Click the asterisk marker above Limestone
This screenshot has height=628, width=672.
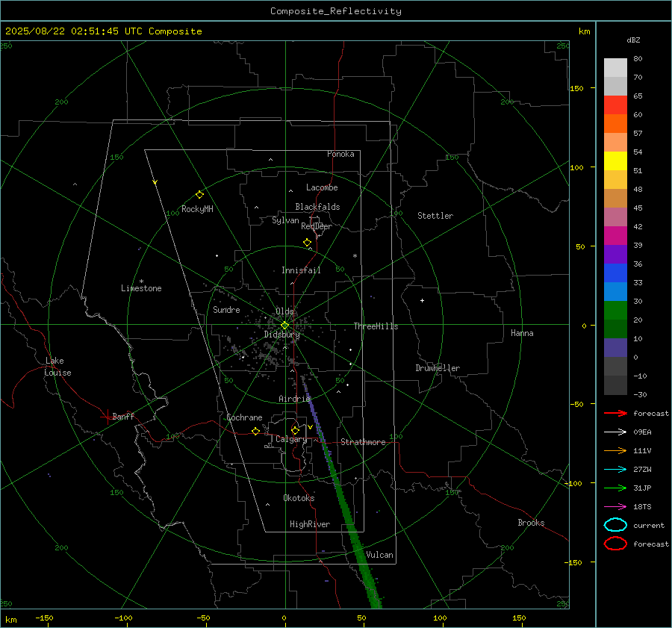(x=141, y=282)
